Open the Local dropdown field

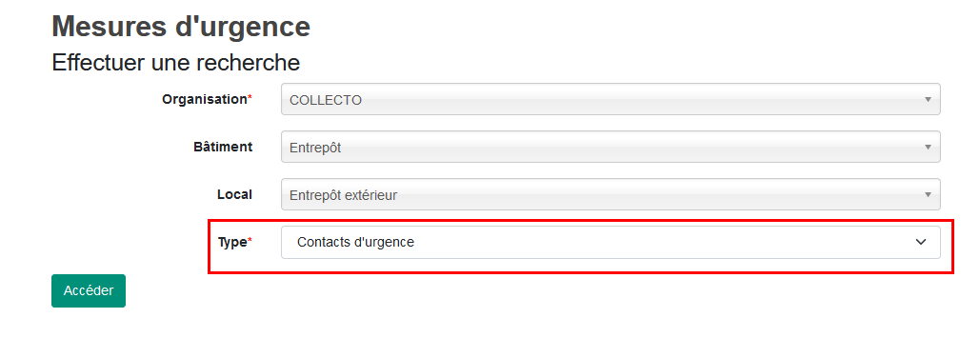pyautogui.click(x=610, y=194)
